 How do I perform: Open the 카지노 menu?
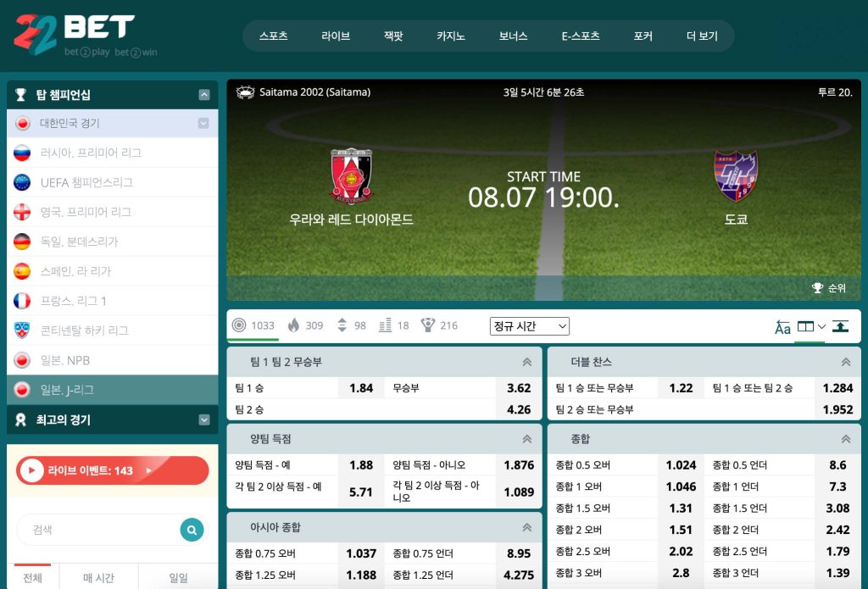point(451,36)
